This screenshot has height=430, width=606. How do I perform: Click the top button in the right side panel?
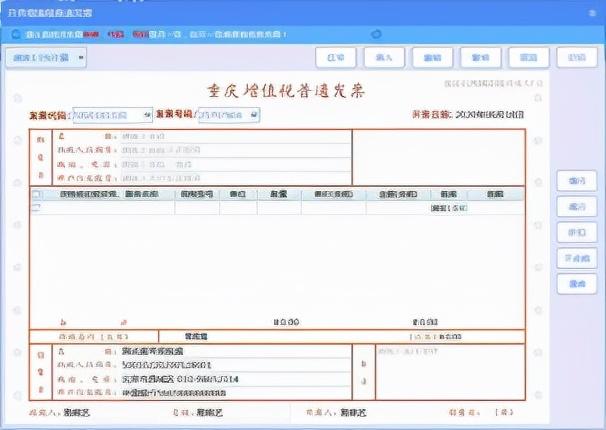pyautogui.click(x=576, y=180)
